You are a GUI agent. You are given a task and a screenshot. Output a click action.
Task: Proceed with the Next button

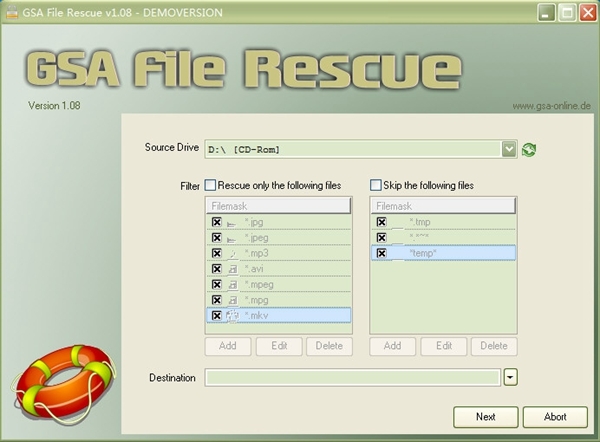pyautogui.click(x=486, y=417)
